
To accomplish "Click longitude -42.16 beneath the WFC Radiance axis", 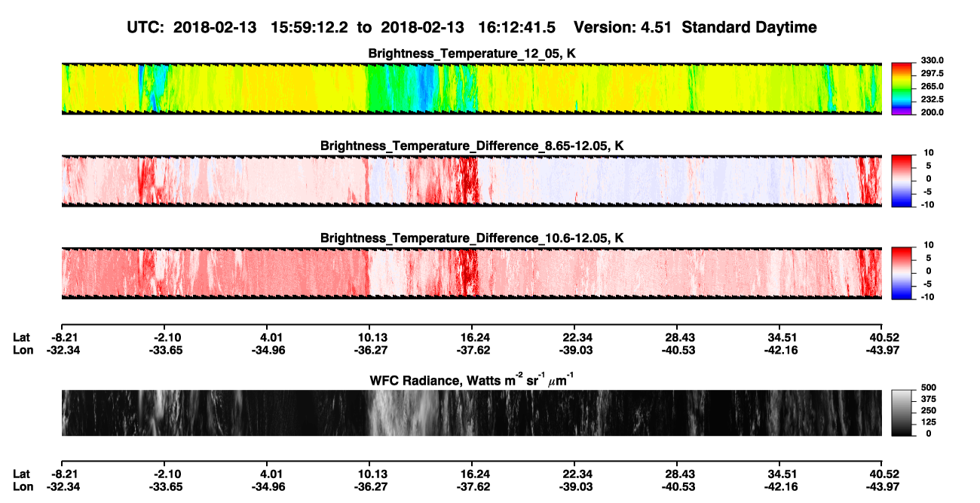I will [779, 486].
